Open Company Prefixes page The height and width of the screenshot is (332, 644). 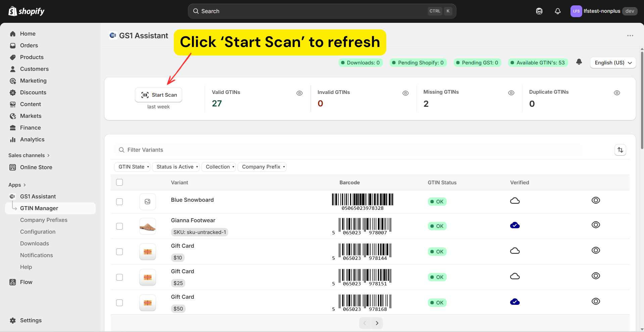pyautogui.click(x=44, y=220)
